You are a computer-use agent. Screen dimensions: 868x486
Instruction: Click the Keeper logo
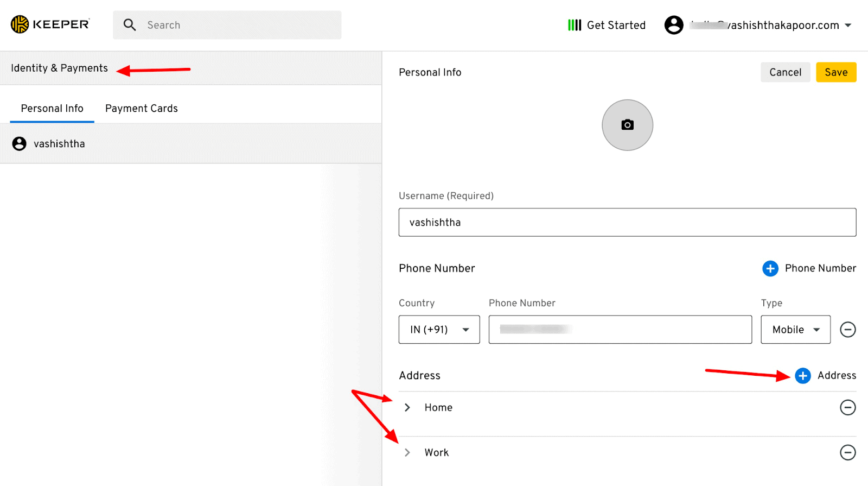50,24
